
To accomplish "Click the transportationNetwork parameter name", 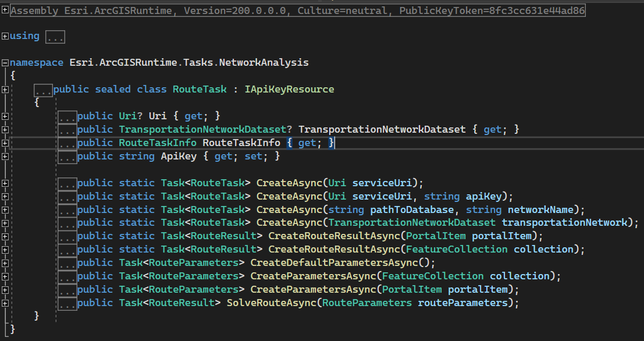I will pos(564,223).
